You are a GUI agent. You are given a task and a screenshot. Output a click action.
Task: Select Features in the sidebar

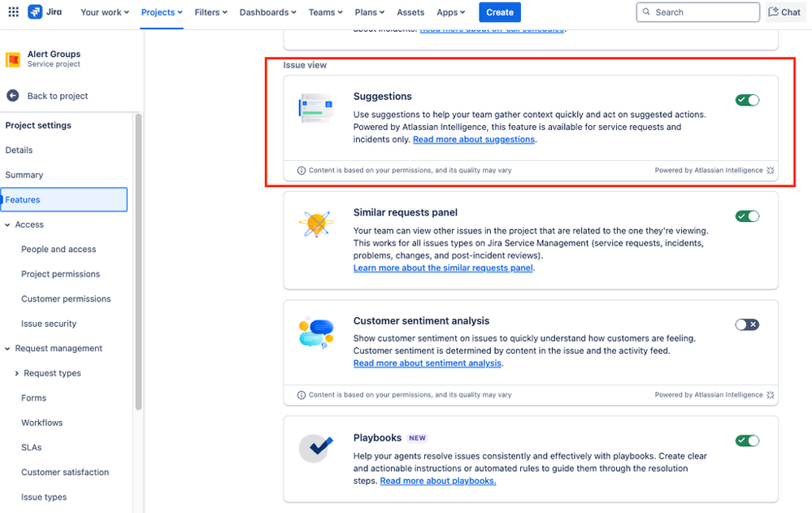[x=63, y=199]
